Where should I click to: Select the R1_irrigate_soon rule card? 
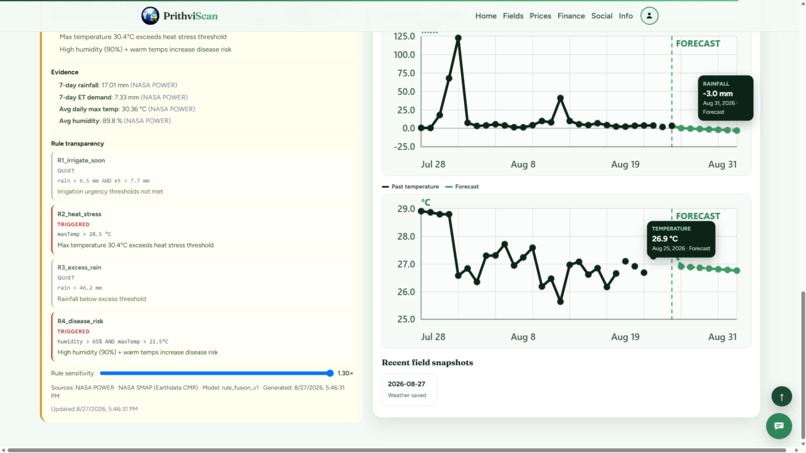coord(202,176)
